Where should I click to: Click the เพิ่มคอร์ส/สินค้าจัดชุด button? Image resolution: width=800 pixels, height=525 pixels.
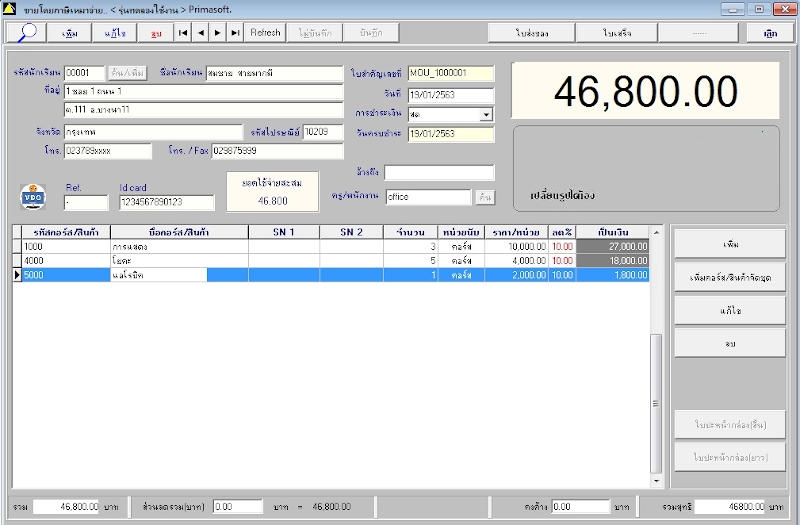tap(729, 277)
